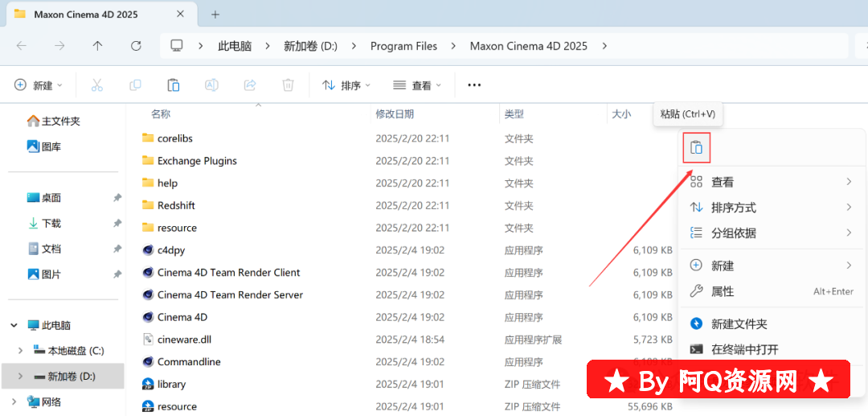Select the cineware.dll file icon
Viewport: 868px width, 416px height.
point(148,339)
